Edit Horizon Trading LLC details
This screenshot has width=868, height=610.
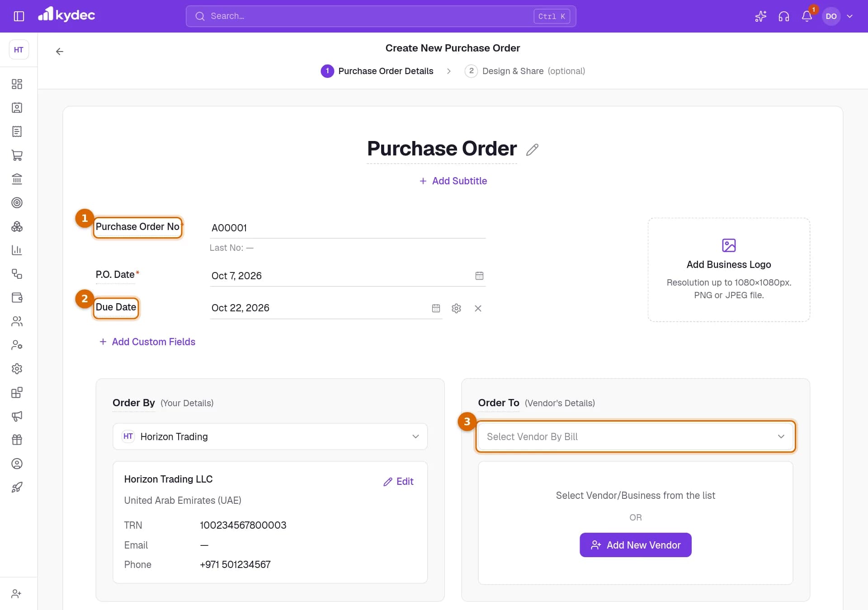[398, 482]
